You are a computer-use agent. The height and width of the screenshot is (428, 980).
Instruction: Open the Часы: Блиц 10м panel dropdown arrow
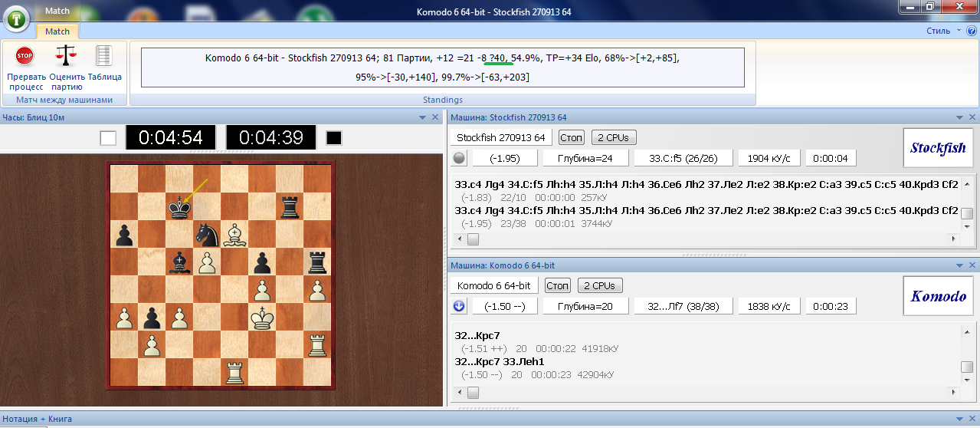(422, 117)
